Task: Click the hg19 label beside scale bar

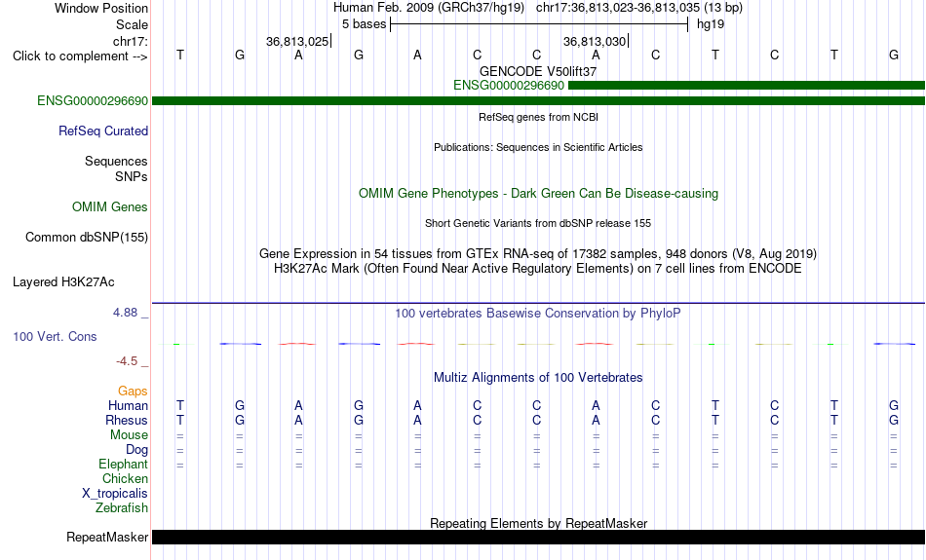Action: 711,24
